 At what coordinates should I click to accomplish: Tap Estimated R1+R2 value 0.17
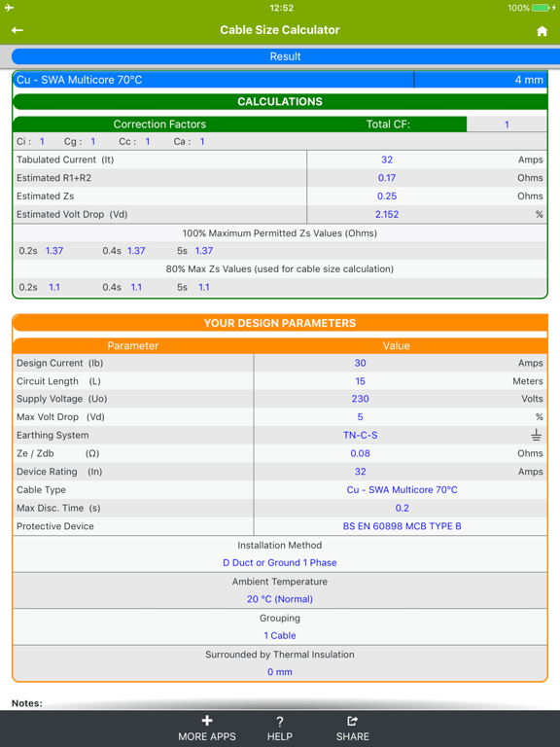387,178
